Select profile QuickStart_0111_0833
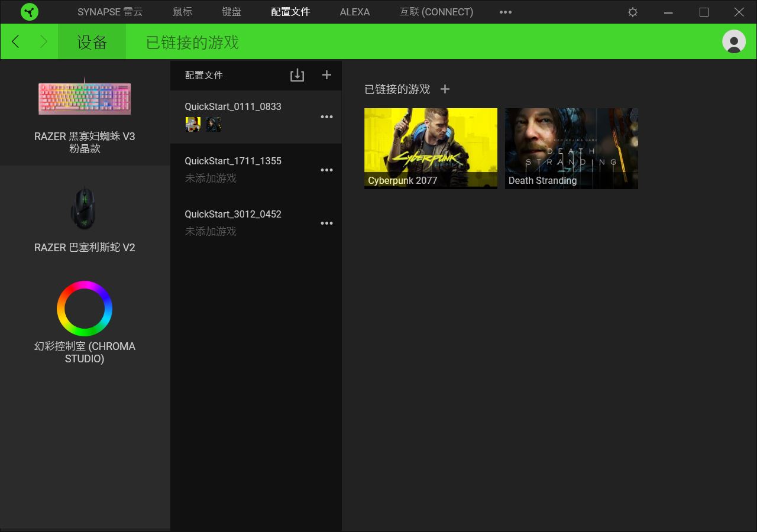This screenshot has height=532, width=757. [255, 117]
